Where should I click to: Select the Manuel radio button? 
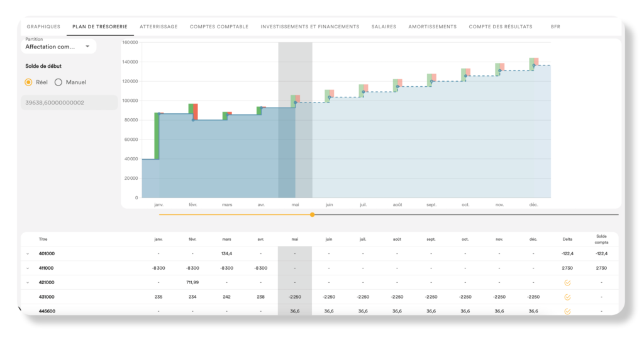click(x=58, y=82)
